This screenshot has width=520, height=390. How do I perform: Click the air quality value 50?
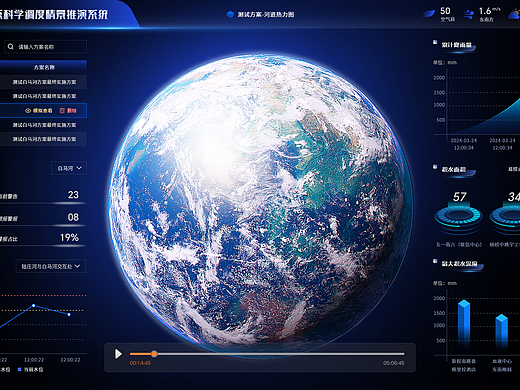click(445, 11)
